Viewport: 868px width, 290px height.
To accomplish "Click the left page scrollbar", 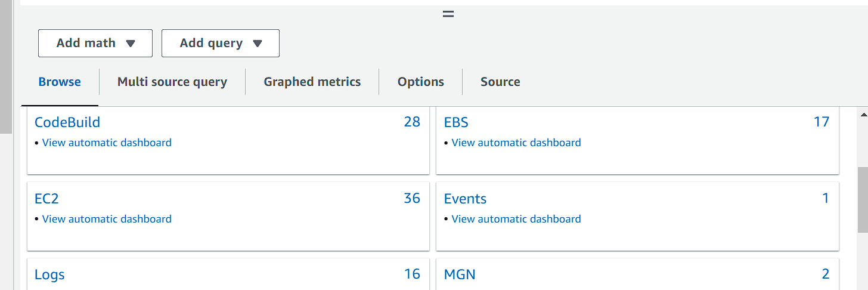I will (x=6, y=66).
